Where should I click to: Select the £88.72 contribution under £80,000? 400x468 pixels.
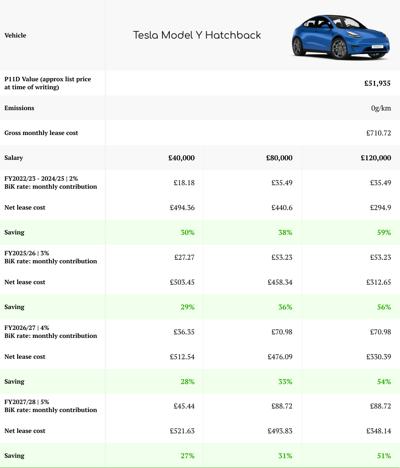[282, 406]
